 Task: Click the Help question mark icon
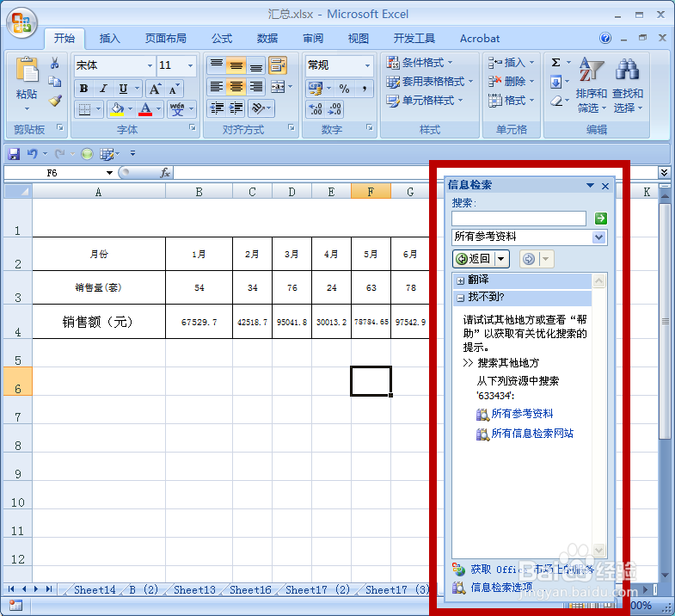point(605,39)
